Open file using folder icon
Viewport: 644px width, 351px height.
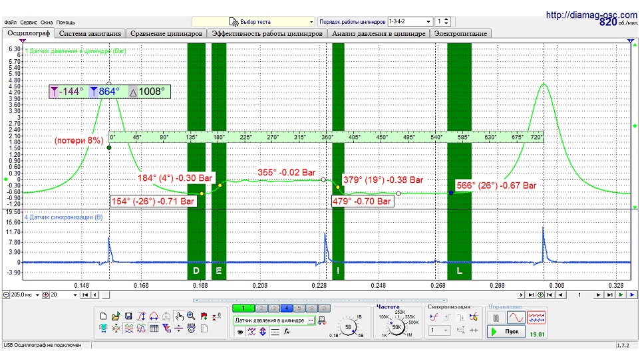point(116,316)
